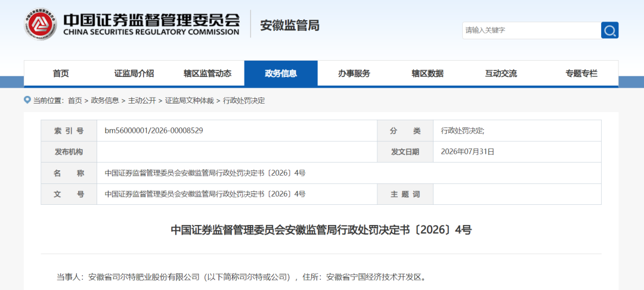
Task: Click the 名称 label cell
Action: pyautogui.click(x=69, y=173)
